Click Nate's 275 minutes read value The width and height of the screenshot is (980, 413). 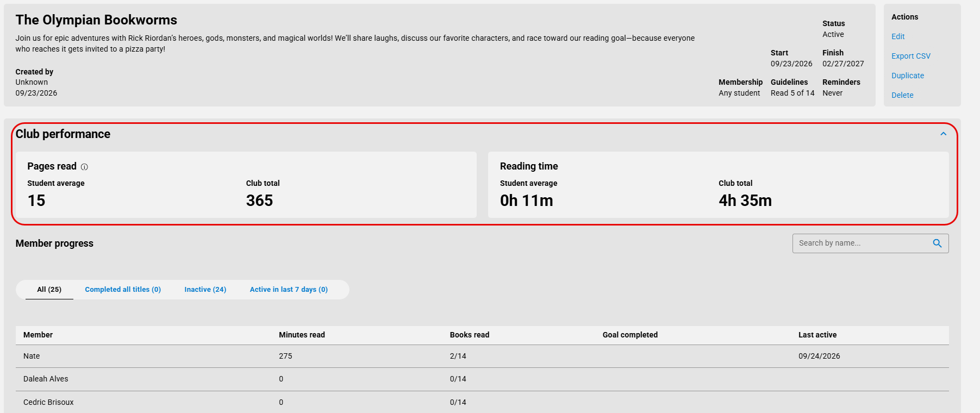285,356
